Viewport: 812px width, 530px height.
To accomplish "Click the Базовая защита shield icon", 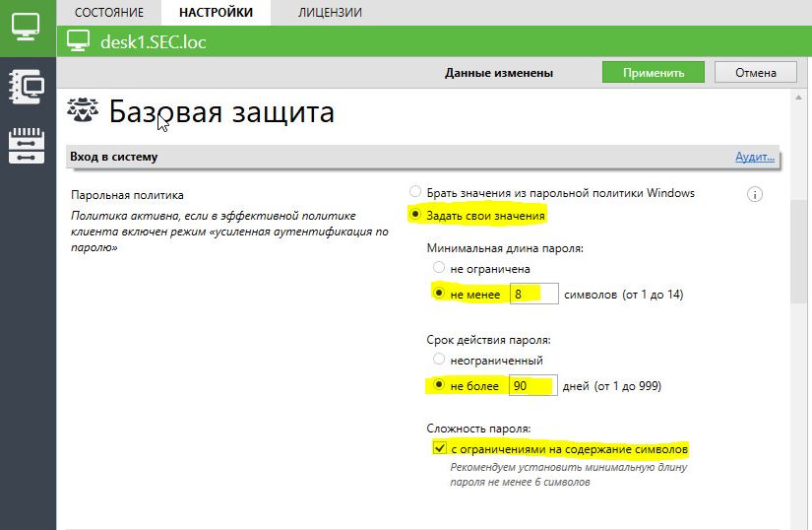I will coord(83,110).
